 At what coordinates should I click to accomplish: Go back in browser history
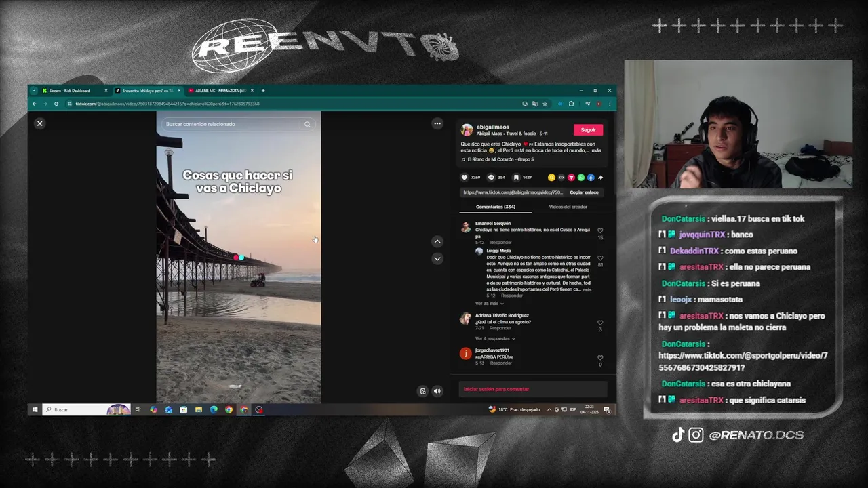coord(34,104)
